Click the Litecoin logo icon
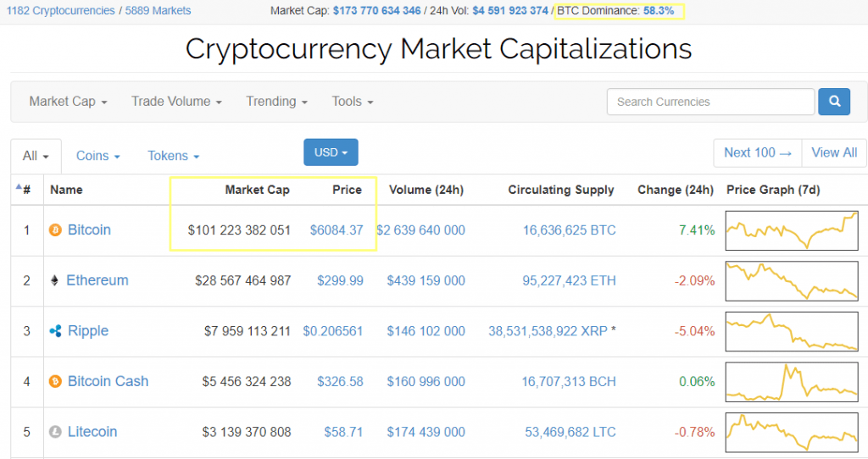 (x=56, y=432)
